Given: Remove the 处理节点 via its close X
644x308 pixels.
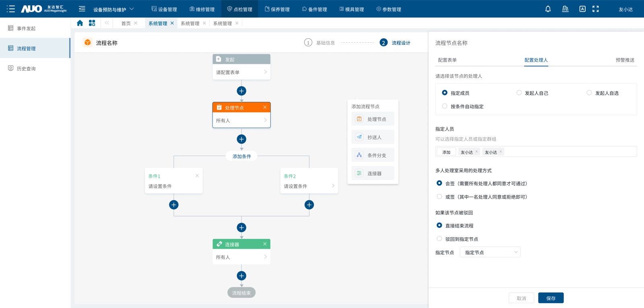Looking at the screenshot, I should 265,107.
